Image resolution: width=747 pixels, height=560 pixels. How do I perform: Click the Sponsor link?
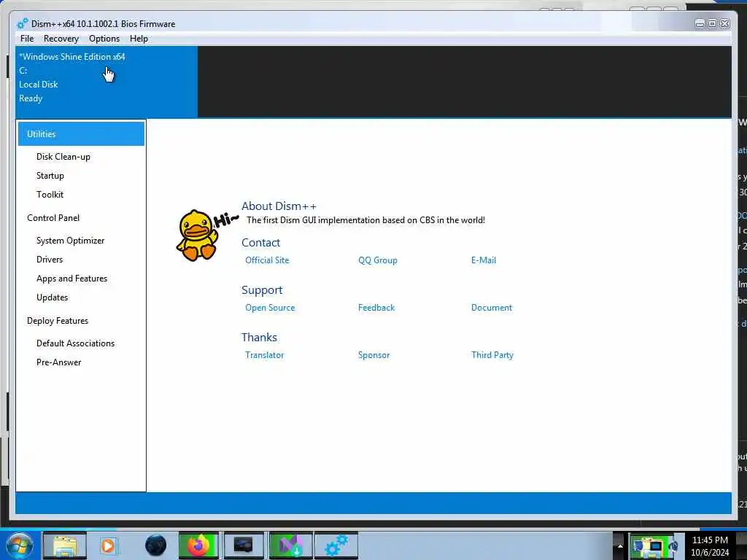[x=374, y=355]
